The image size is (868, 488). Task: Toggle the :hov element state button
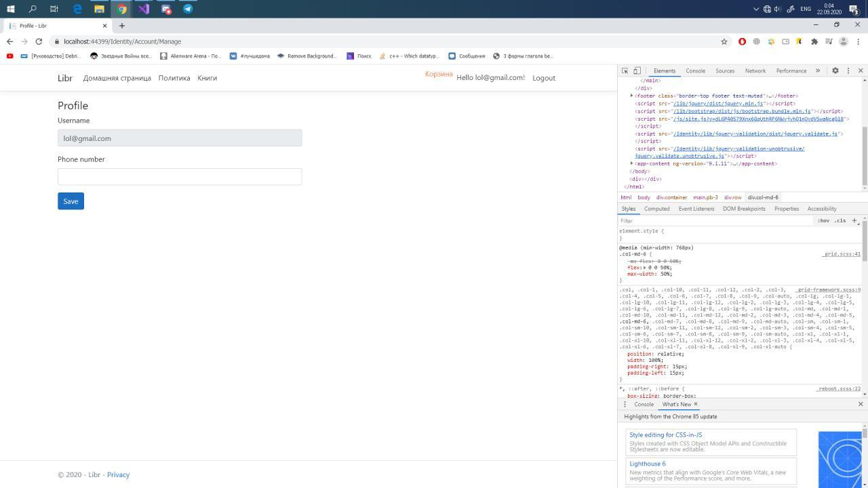(823, 220)
